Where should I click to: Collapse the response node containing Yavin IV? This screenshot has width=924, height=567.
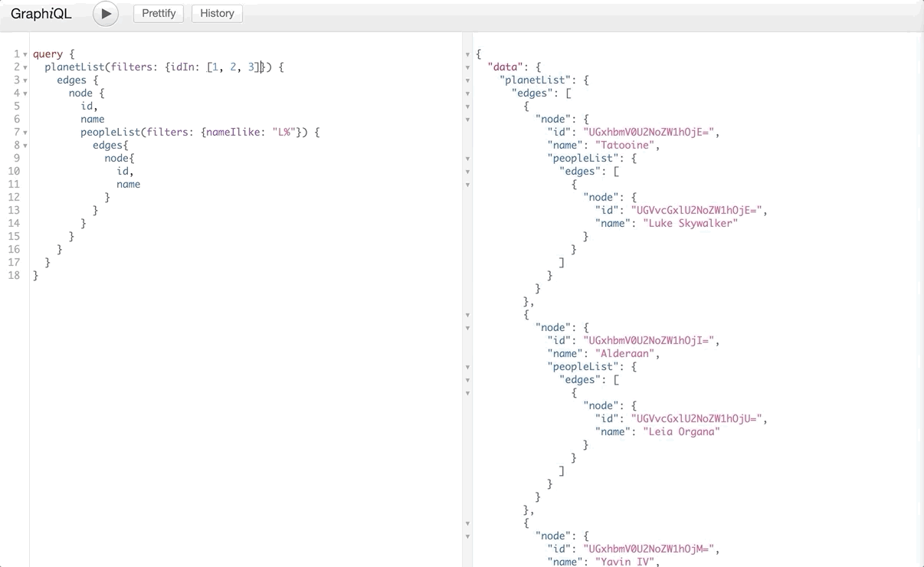(467, 536)
